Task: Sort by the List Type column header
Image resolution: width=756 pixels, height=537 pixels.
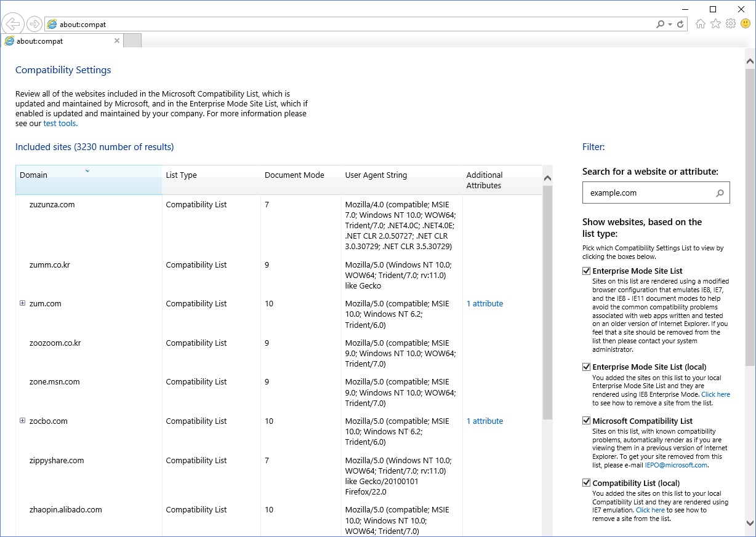Action: (211, 180)
